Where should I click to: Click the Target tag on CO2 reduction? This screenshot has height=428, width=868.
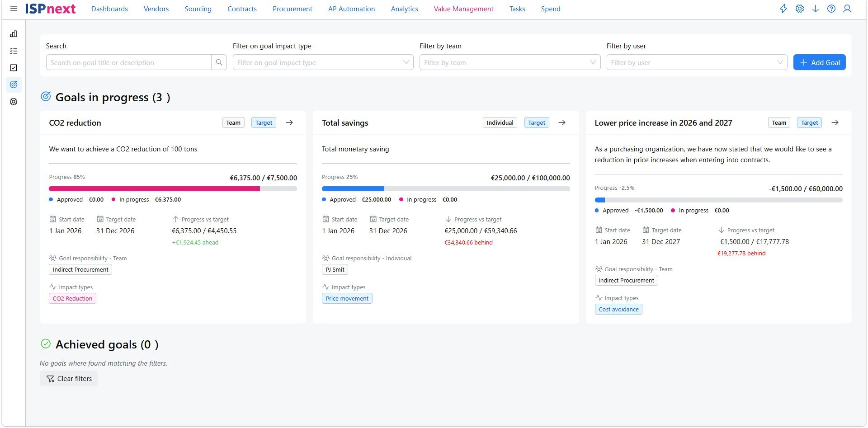pyautogui.click(x=264, y=122)
